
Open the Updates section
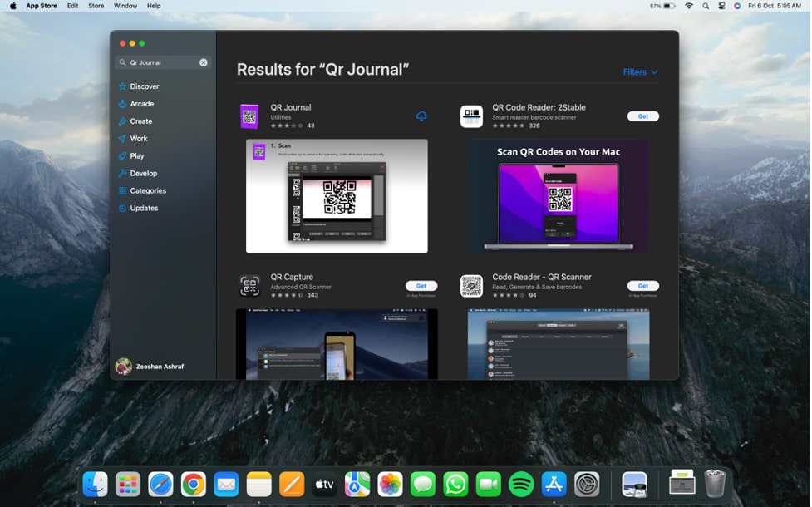144,208
